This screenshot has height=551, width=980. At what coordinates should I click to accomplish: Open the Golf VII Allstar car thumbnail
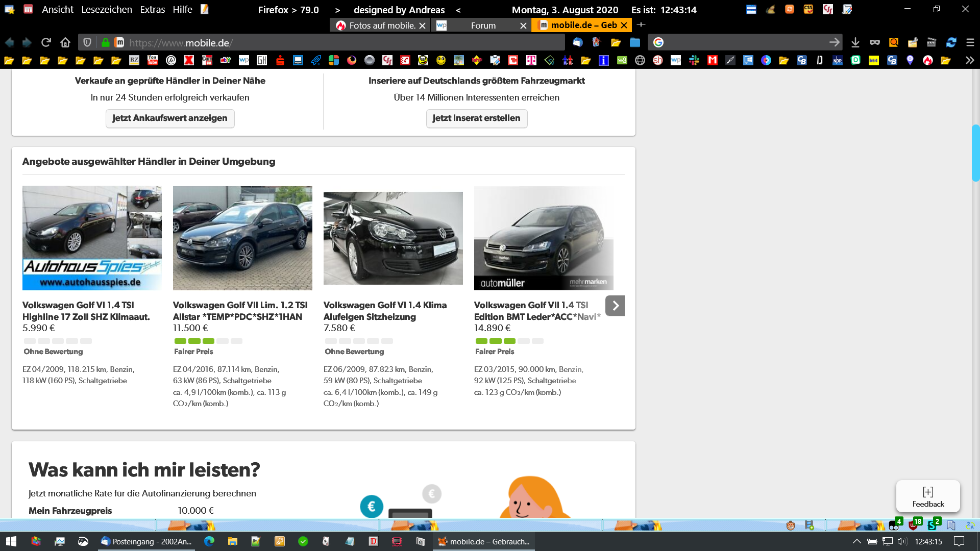242,238
